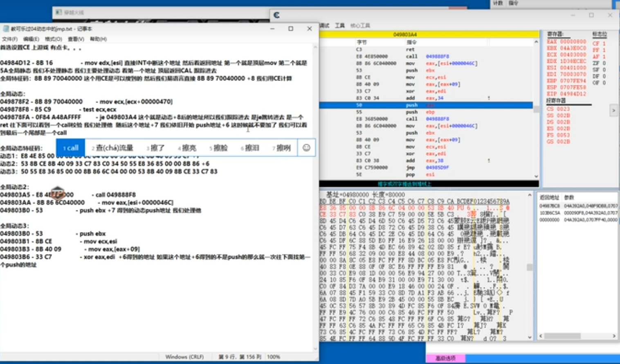
Task: Choose IME candidate 2 查(chá)流量
Action: [x=112, y=148]
